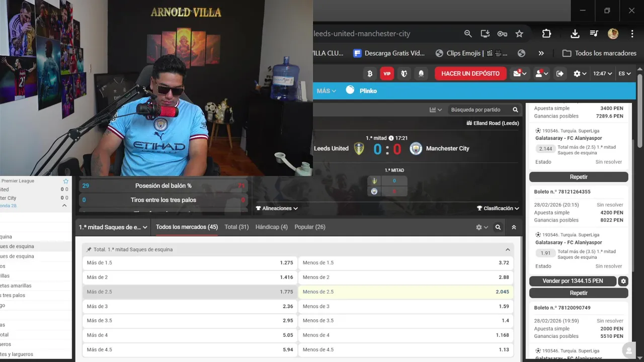
Task: Select Más de 3.5 odds 2.95
Action: (x=190, y=321)
